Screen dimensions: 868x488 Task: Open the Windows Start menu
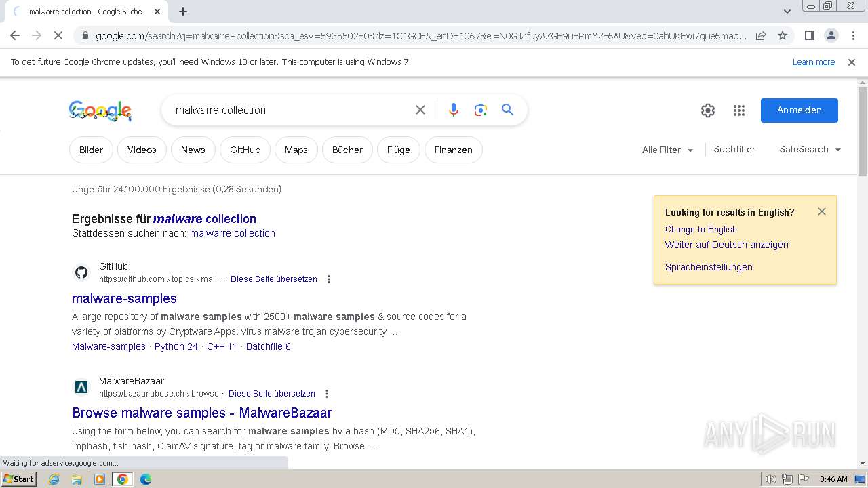click(18, 479)
